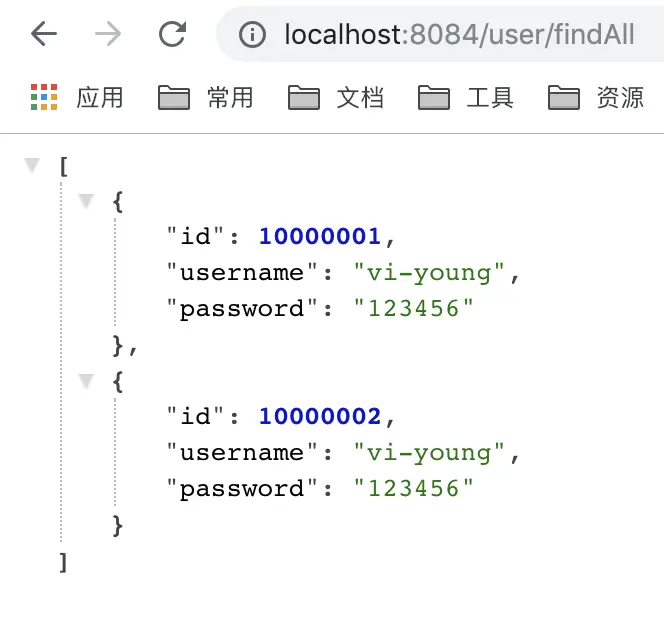The height and width of the screenshot is (622, 664).
Task: Open the 应用 apps grid icon
Action: (x=44, y=97)
